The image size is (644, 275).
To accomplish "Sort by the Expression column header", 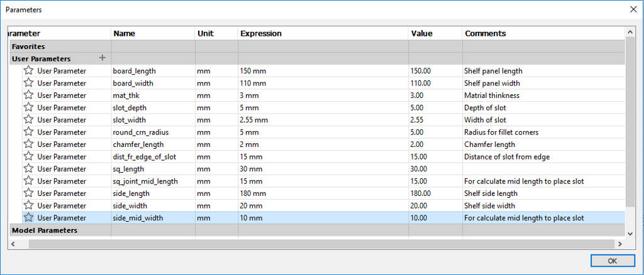I will (323, 34).
